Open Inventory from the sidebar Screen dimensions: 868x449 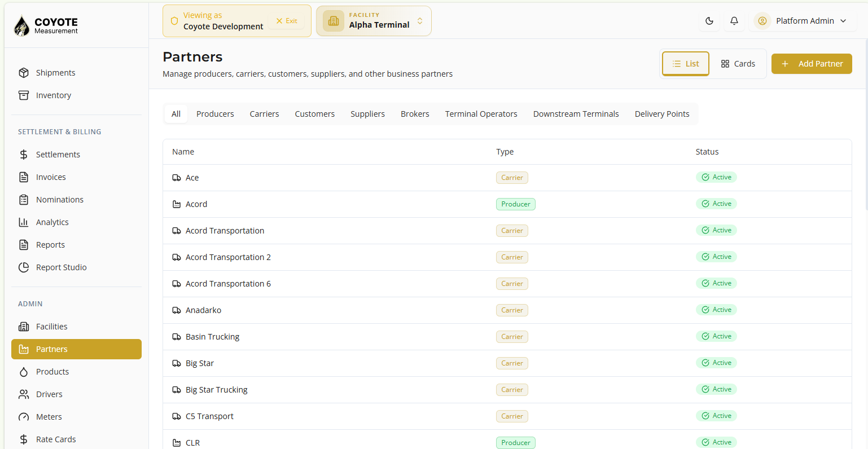pos(76,95)
